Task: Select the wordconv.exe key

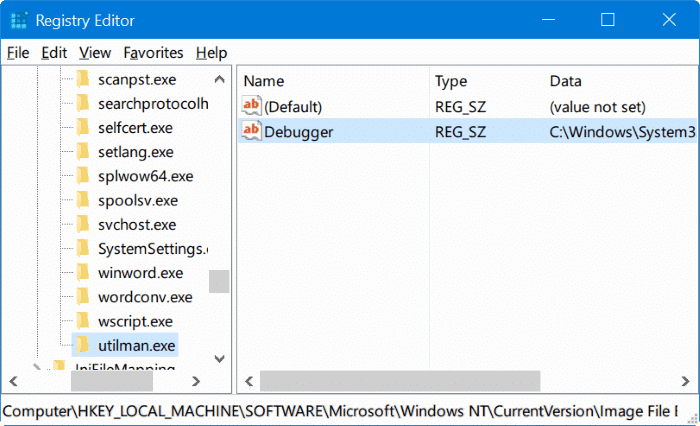Action: coord(145,297)
